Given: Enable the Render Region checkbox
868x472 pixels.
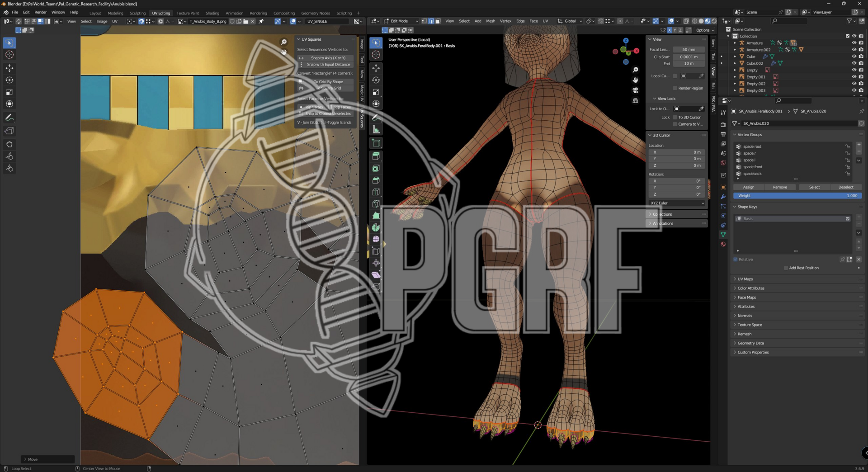Looking at the screenshot, I should tap(675, 88).
